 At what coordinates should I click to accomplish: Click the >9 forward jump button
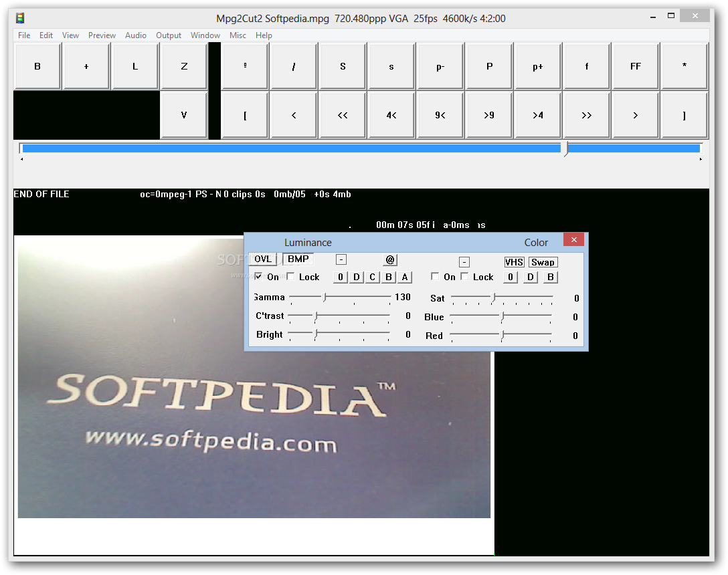(489, 115)
